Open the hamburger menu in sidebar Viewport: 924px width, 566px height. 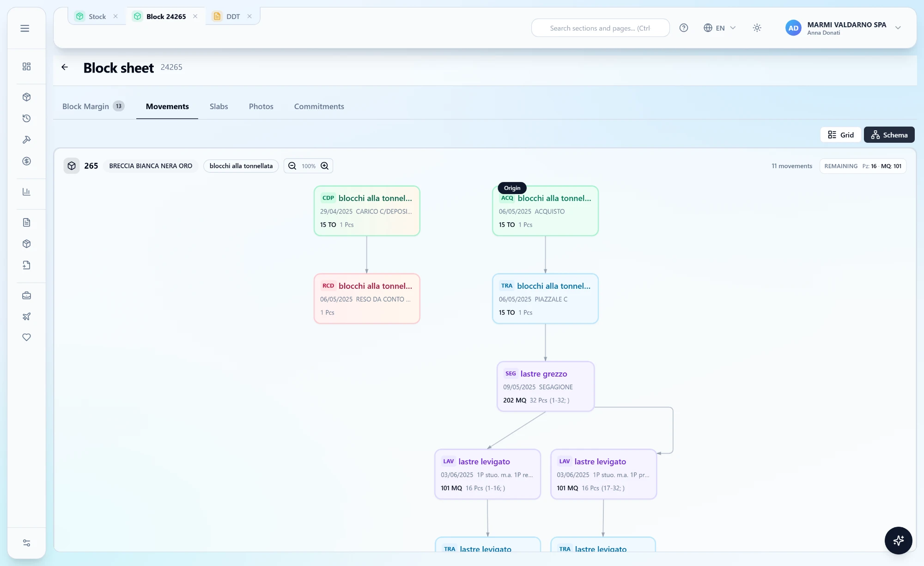(25, 28)
